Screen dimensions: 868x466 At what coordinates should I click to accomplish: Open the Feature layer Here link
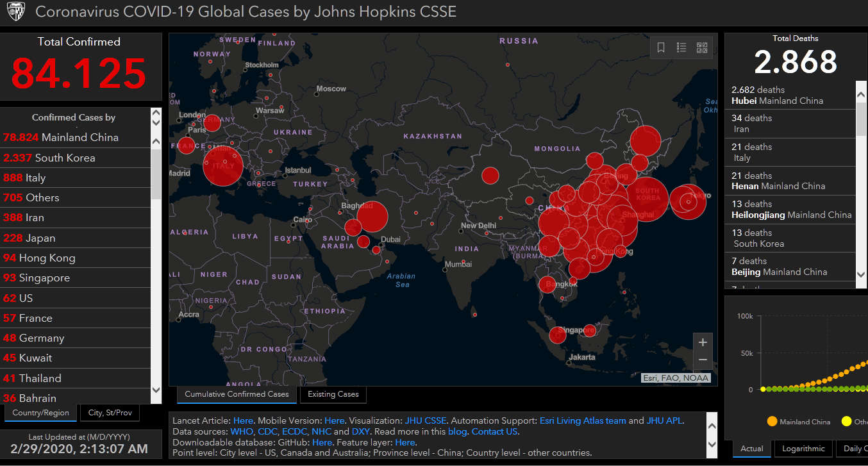405,442
